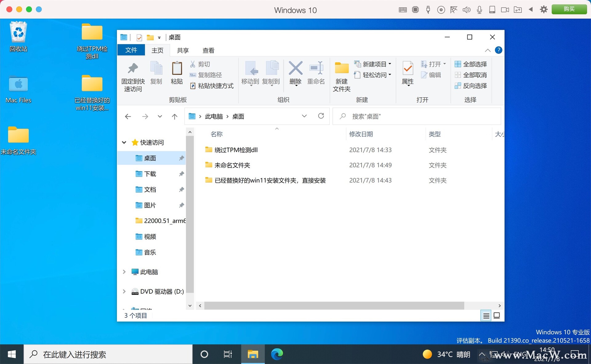
Task: Open the address bar history dropdown
Action: [x=304, y=116]
